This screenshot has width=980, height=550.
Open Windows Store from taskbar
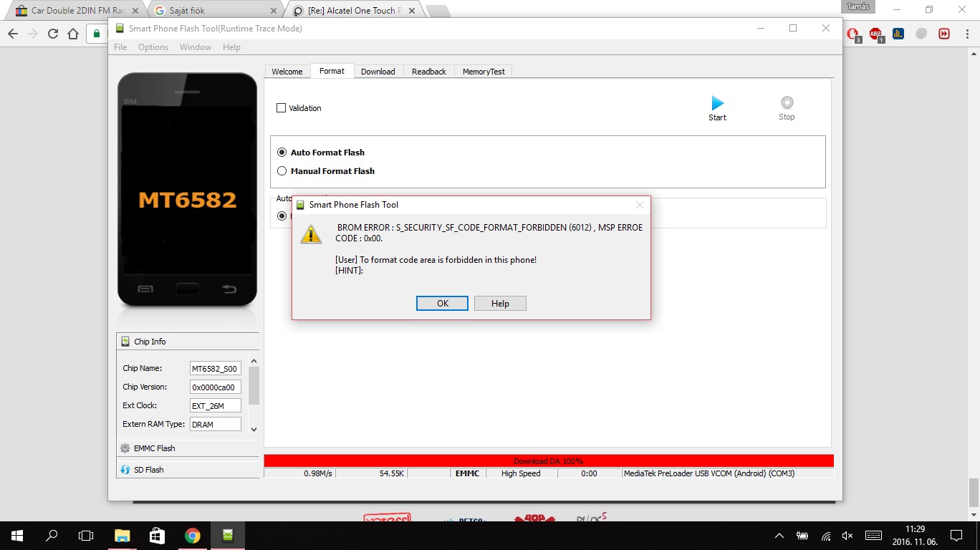(x=157, y=535)
